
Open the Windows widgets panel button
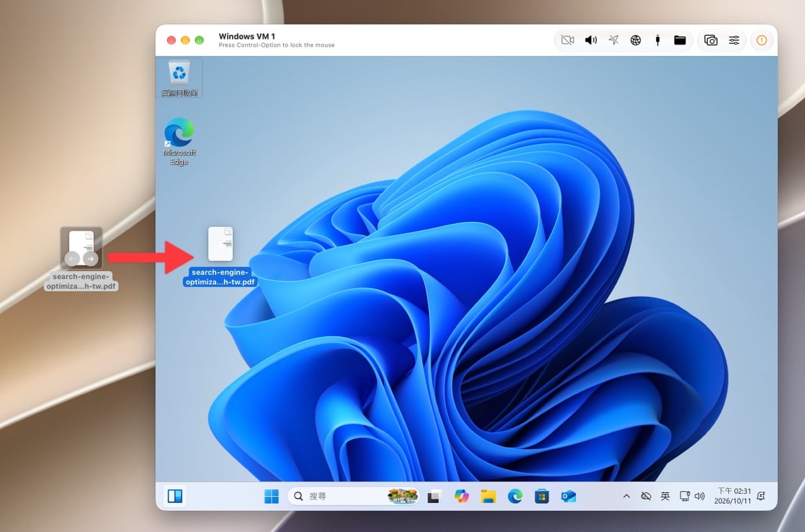[x=175, y=497]
